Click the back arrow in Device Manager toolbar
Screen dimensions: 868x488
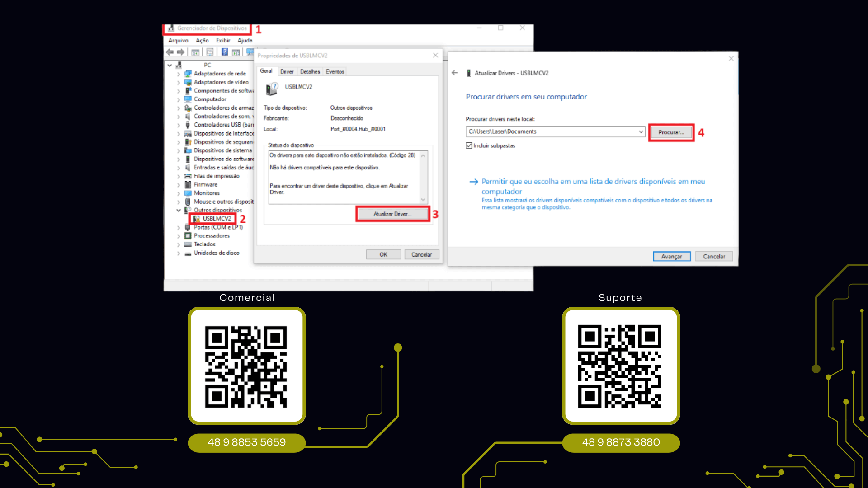170,52
